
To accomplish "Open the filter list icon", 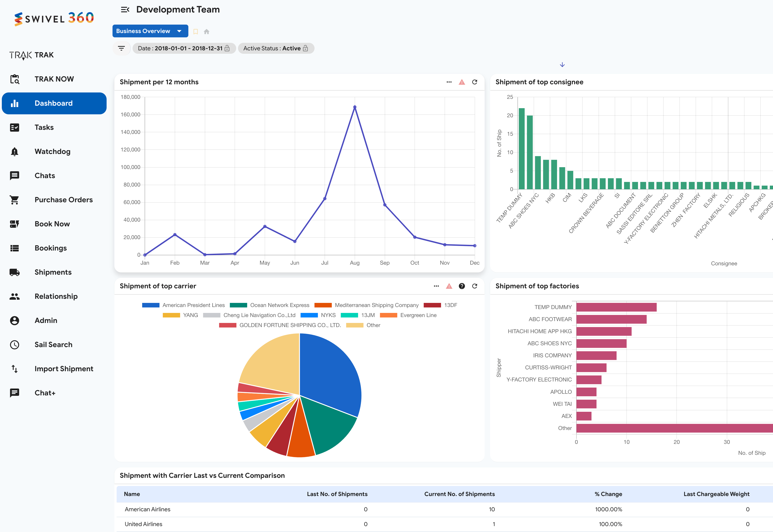I will pyautogui.click(x=121, y=48).
